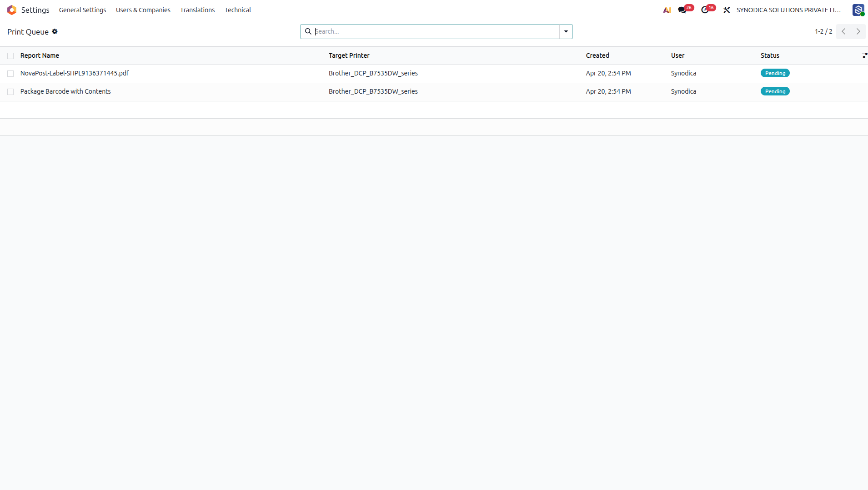Image resolution: width=868 pixels, height=490 pixels.
Task: Click created date in NovaPost-Label row
Action: tap(608, 73)
